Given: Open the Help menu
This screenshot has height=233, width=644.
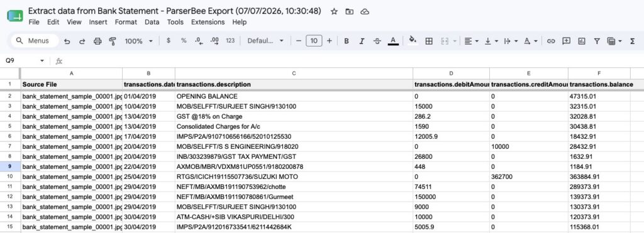Looking at the screenshot, I should tap(240, 22).
